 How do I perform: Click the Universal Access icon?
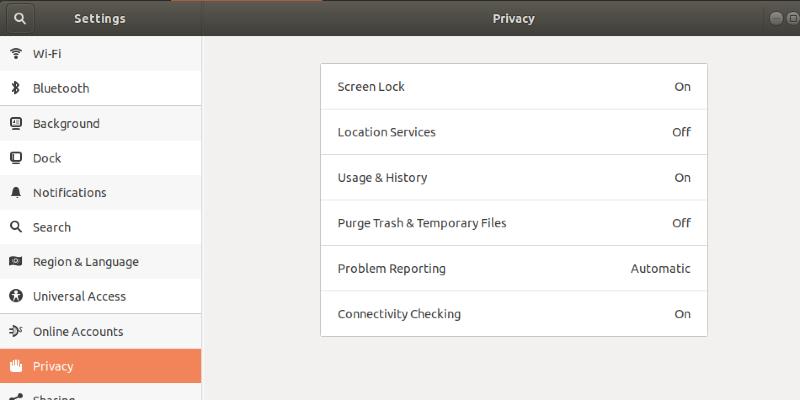click(16, 296)
